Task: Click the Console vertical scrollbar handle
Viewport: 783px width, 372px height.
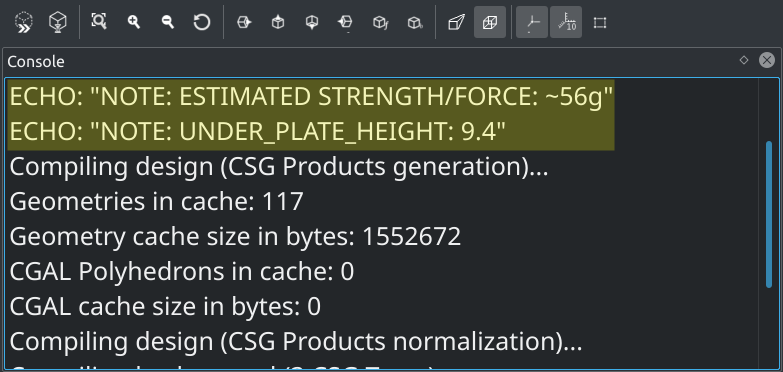Action: pos(769,215)
